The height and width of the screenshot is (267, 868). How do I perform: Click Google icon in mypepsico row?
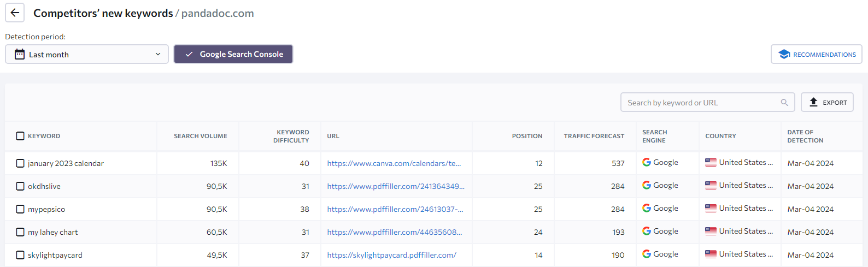click(x=647, y=208)
